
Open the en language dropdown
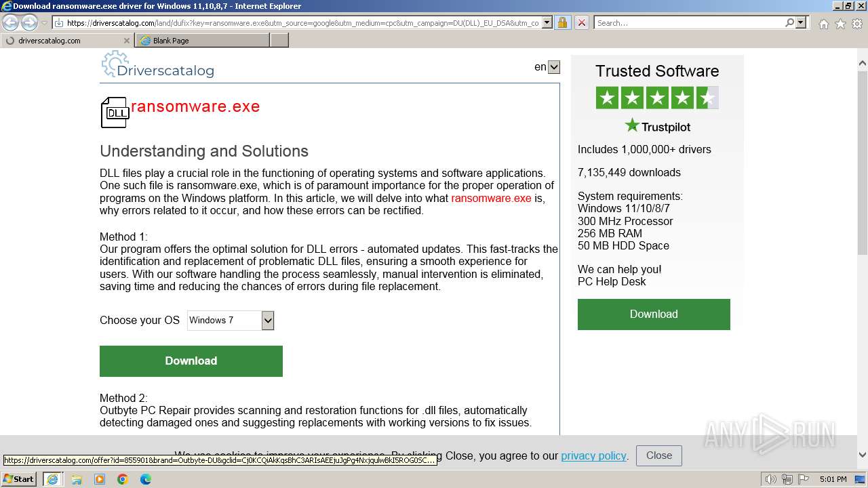pyautogui.click(x=554, y=67)
